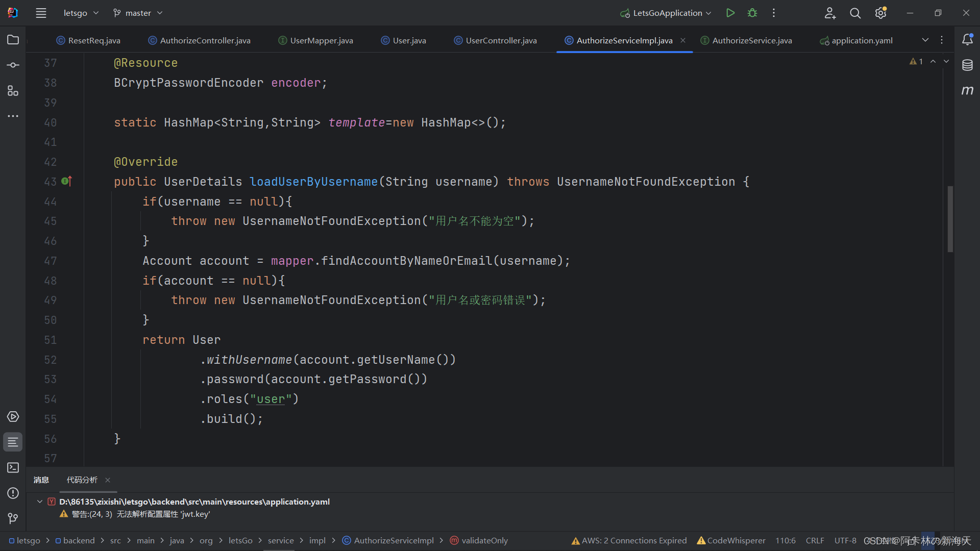Image resolution: width=980 pixels, height=551 pixels.
Task: Collapse the application.yaml warning tree node
Action: [x=39, y=502]
